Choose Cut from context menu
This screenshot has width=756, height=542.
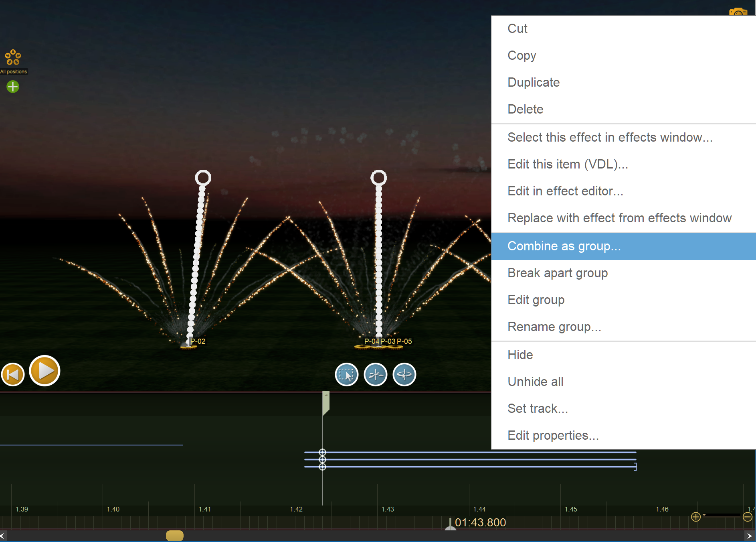tap(624, 28)
